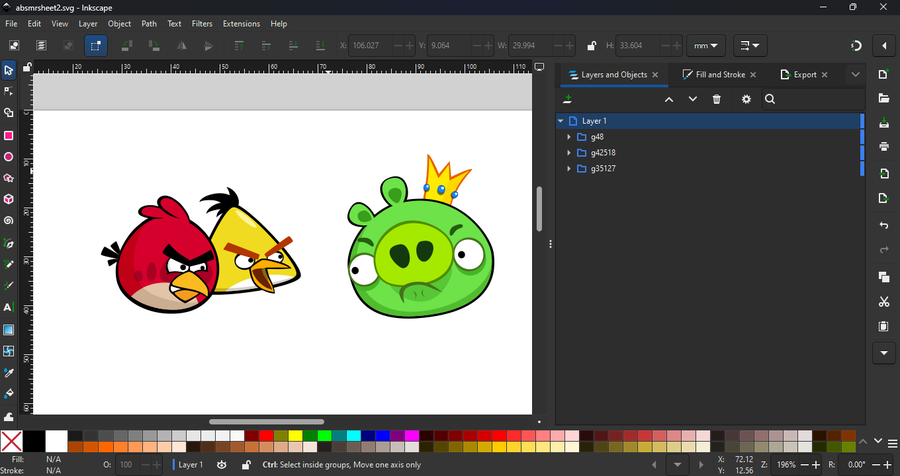Select the Dropper color picker tool
The width and height of the screenshot is (900, 476).
click(9, 373)
